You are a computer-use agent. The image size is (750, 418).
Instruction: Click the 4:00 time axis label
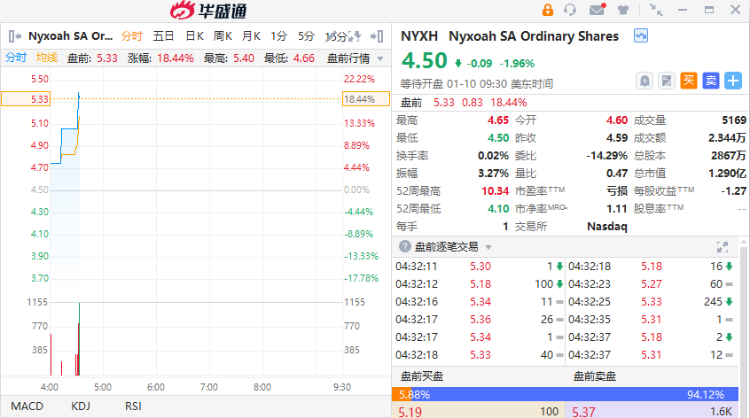pyautogui.click(x=49, y=386)
